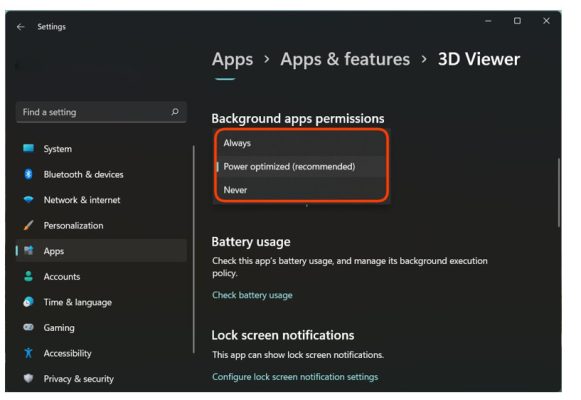Click the Accessibility figure icon

(x=29, y=353)
